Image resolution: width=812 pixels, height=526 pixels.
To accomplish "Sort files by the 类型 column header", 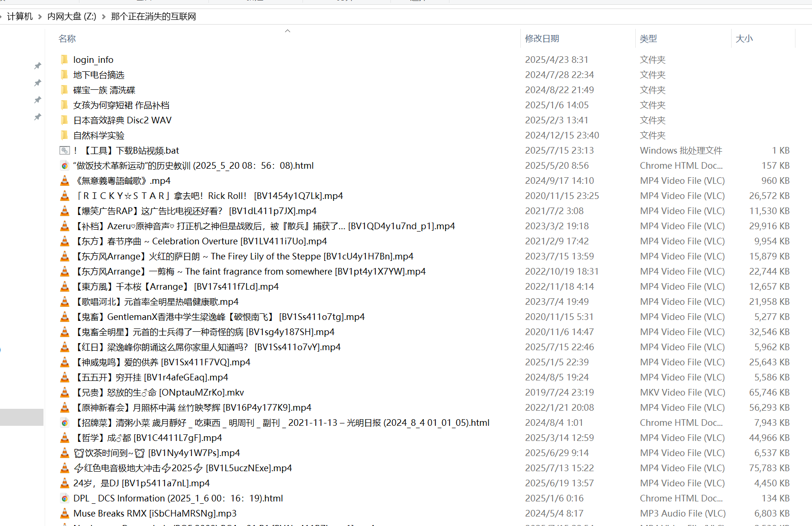I will (648, 39).
